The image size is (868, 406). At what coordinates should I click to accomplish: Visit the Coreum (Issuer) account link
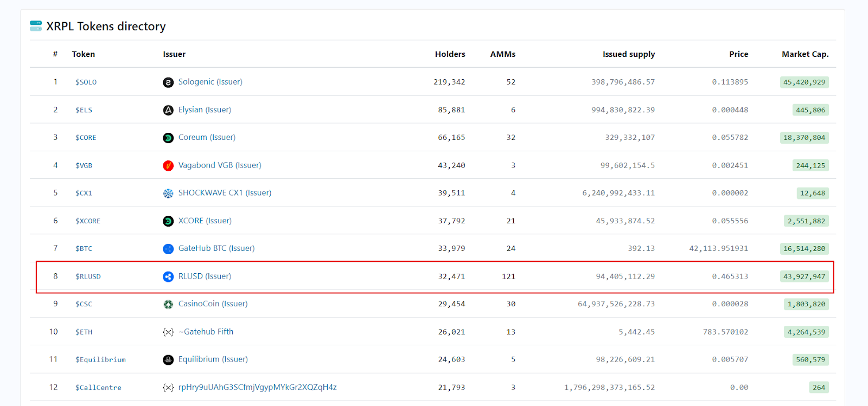(x=207, y=137)
